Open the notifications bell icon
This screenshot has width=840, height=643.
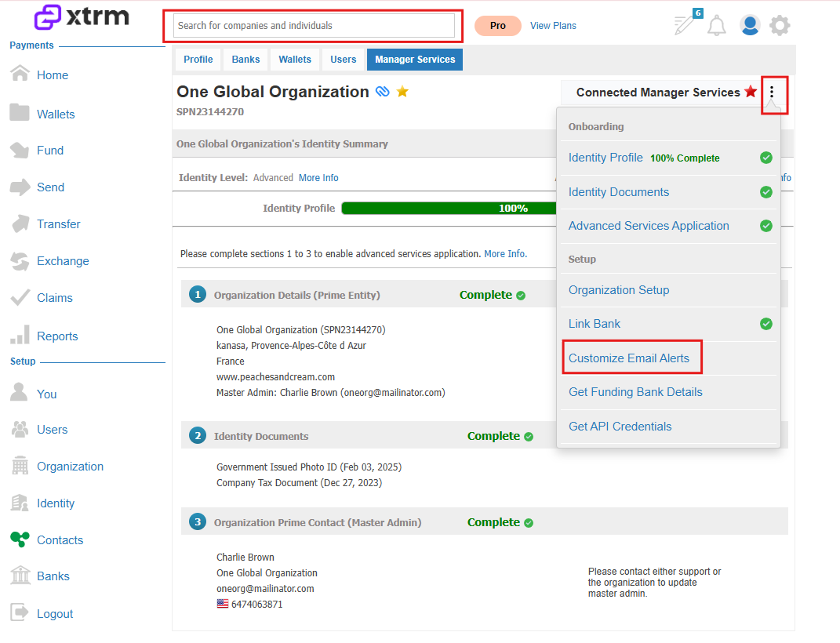pyautogui.click(x=716, y=25)
